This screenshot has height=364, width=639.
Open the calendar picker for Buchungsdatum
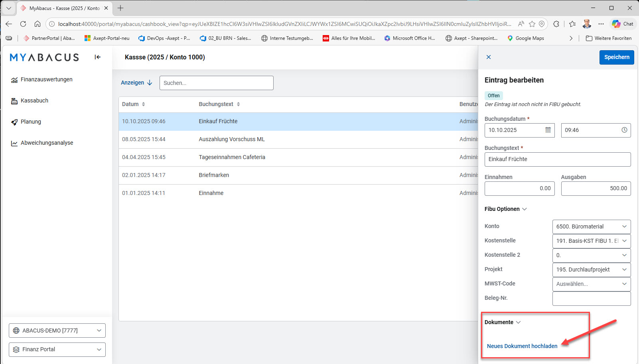pyautogui.click(x=548, y=130)
